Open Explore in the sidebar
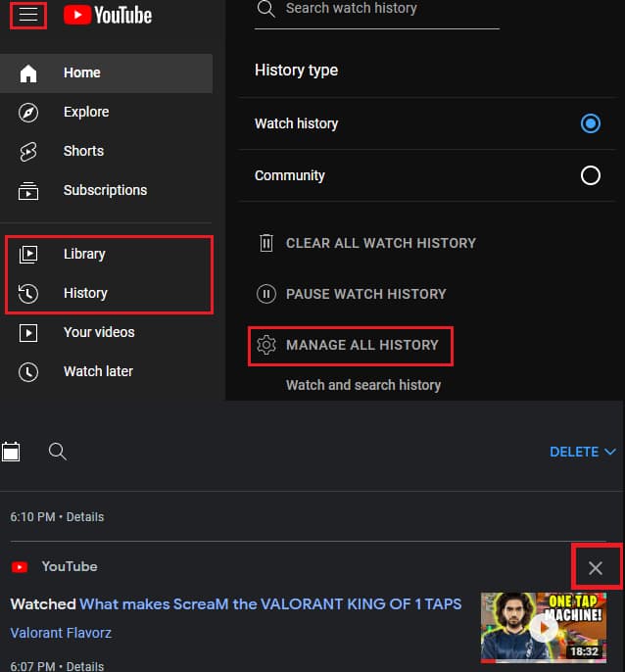The image size is (625, 672). [107, 113]
